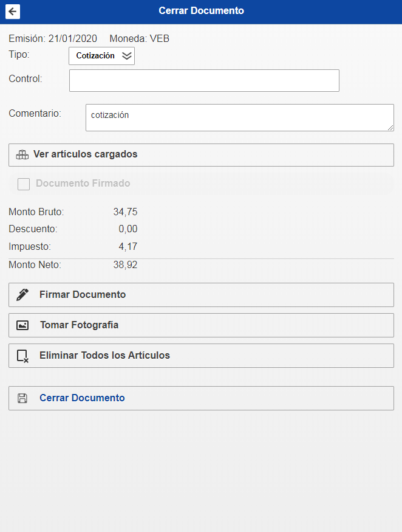The image size is (402, 532).
Task: Click the pen icon beside Firmar Documento
Action: [22, 295]
